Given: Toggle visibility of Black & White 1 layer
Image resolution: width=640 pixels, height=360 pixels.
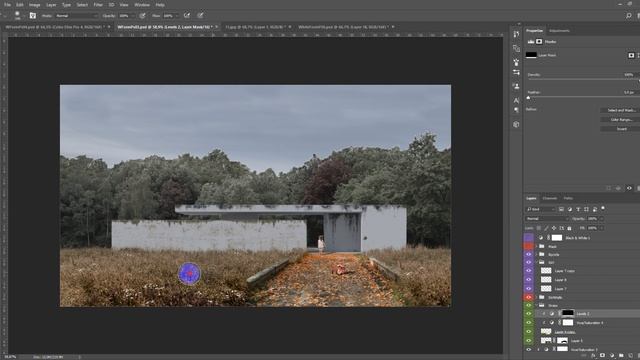Looking at the screenshot, I should pyautogui.click(x=529, y=238).
